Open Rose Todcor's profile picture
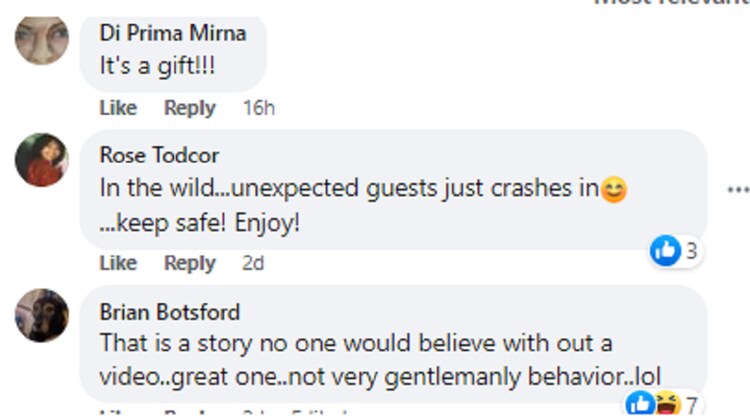This screenshot has width=750, height=418. click(42, 160)
